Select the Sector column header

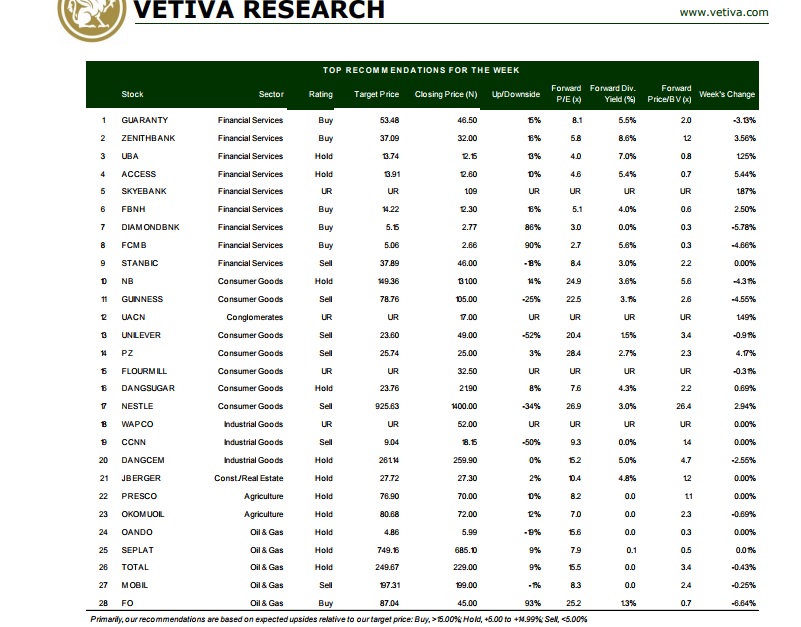(x=271, y=95)
